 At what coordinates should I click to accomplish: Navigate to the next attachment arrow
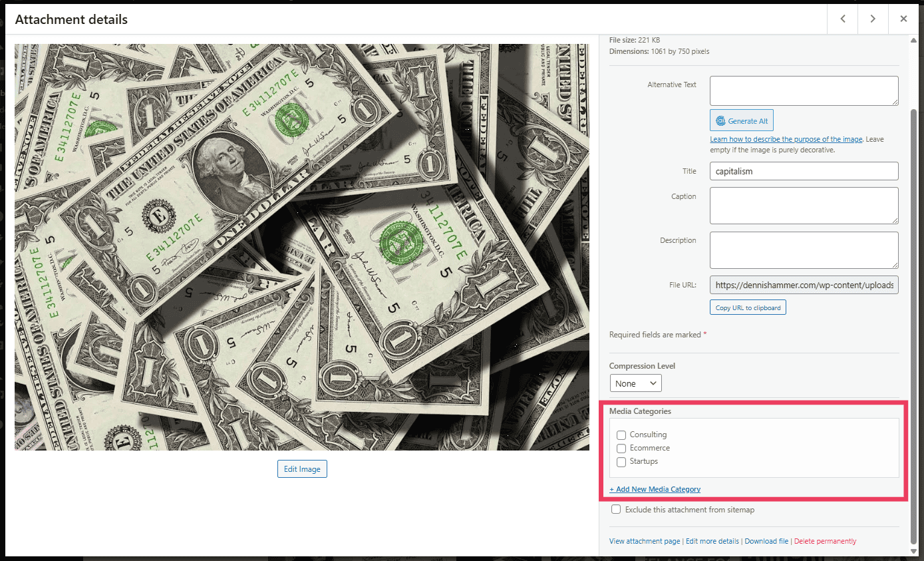coord(873,19)
